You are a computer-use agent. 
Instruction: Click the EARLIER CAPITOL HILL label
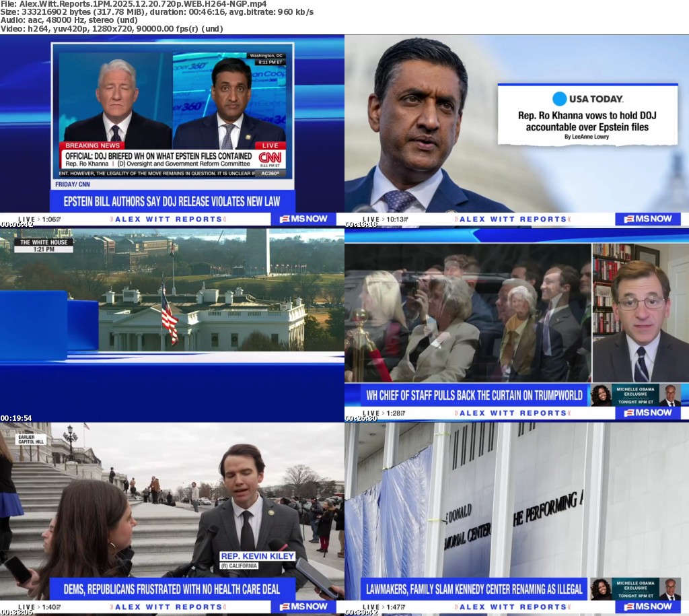coord(30,440)
